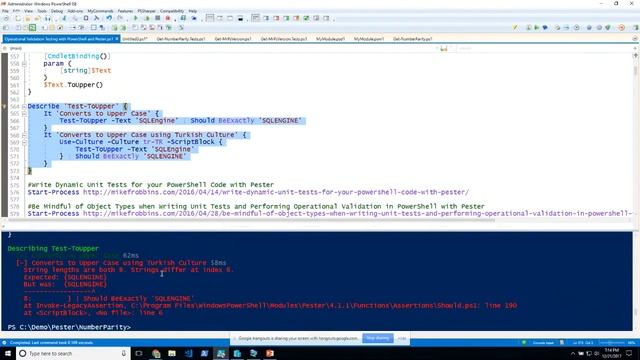Open the PSSharper menu
The width and height of the screenshot is (640, 360).
pyautogui.click(x=146, y=11)
